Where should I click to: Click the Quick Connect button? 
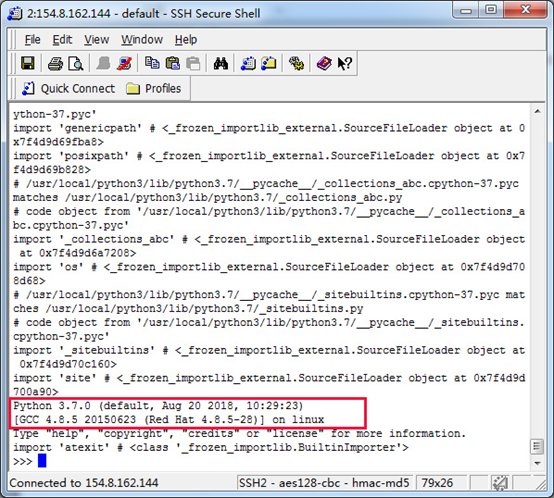coord(69,88)
